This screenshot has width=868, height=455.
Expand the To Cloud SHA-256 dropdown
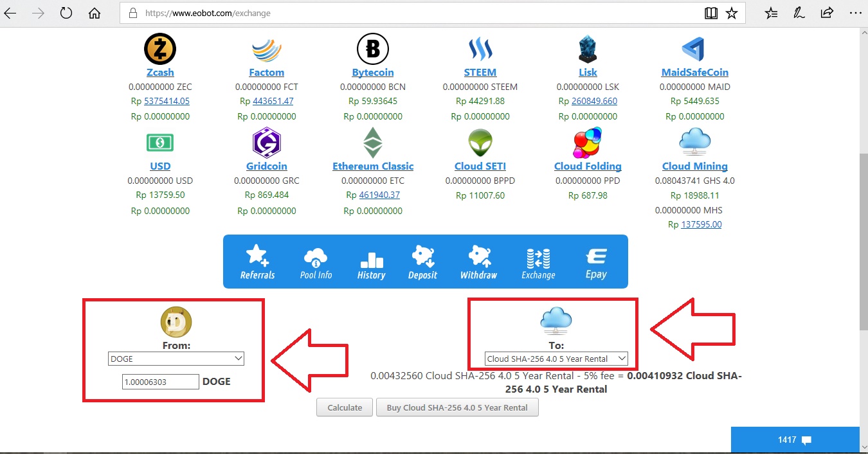pyautogui.click(x=556, y=359)
